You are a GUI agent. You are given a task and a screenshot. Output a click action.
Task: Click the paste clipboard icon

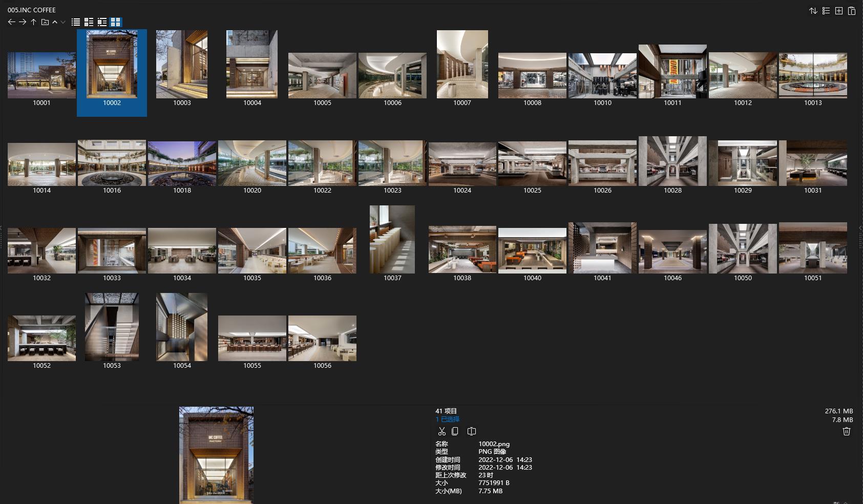851,11
